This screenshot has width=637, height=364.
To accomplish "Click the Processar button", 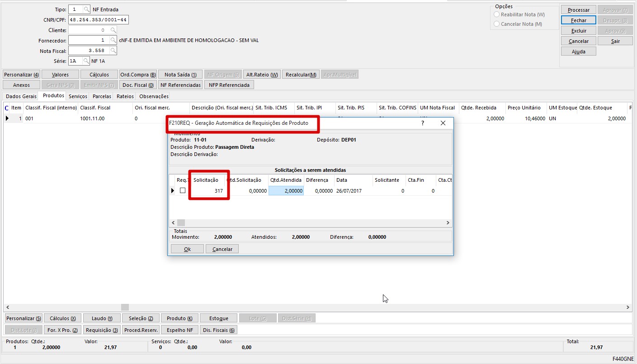I will point(578,10).
